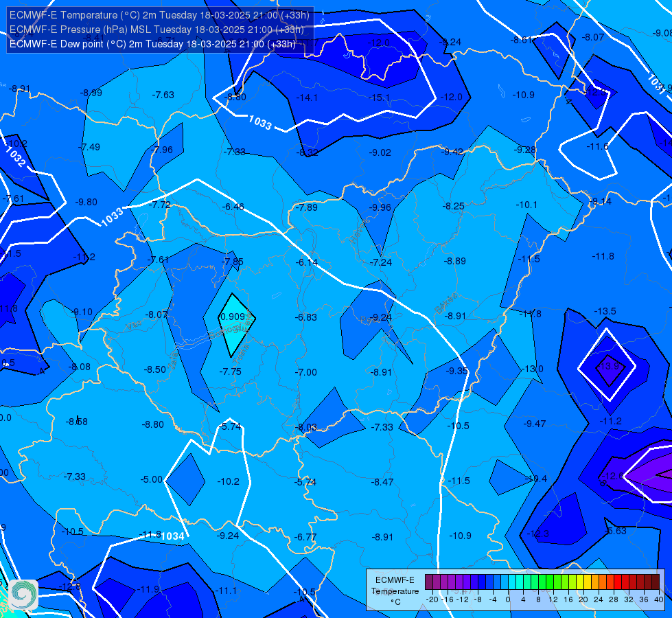Click the -9.35 temperature value
Image resolution: width=672 pixels, height=618 pixels.
[456, 371]
